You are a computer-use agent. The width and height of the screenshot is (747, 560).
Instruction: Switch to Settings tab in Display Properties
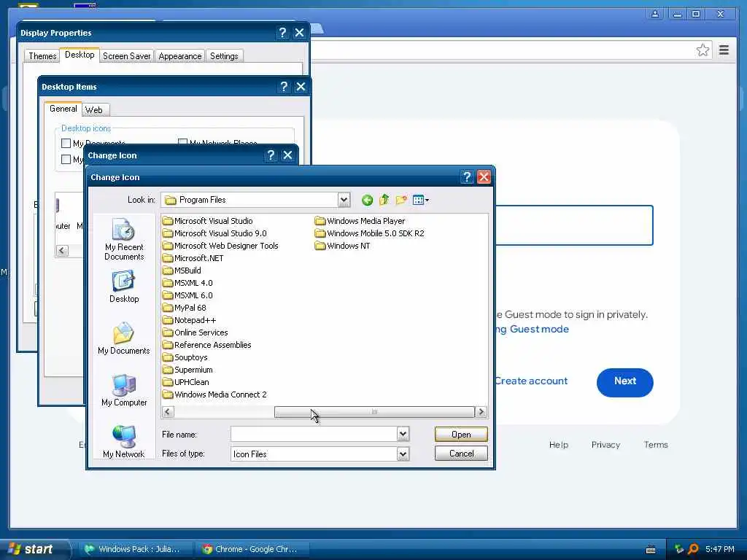click(x=224, y=56)
